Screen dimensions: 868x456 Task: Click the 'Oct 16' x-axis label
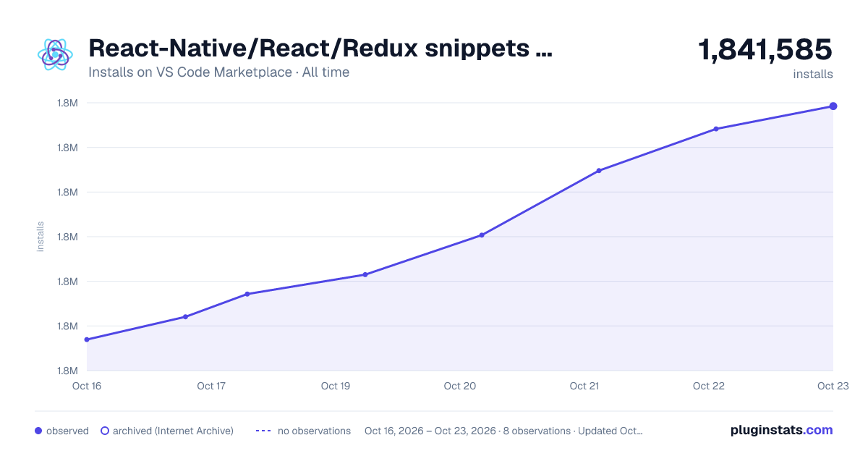click(87, 386)
